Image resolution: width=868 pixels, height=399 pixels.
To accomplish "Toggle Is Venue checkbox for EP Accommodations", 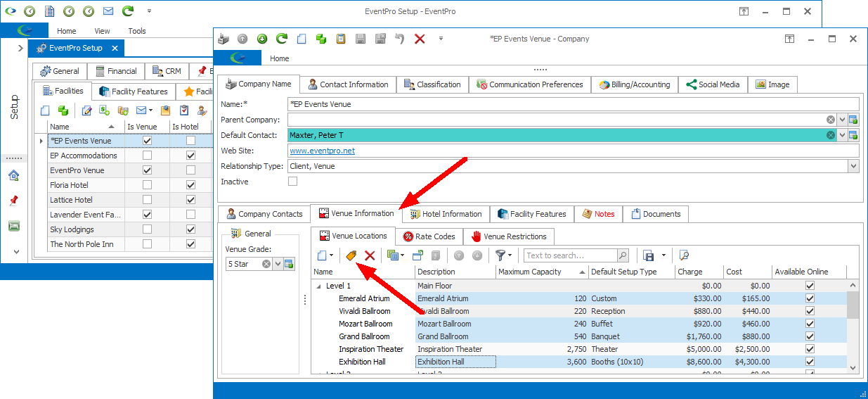I will tap(147, 156).
